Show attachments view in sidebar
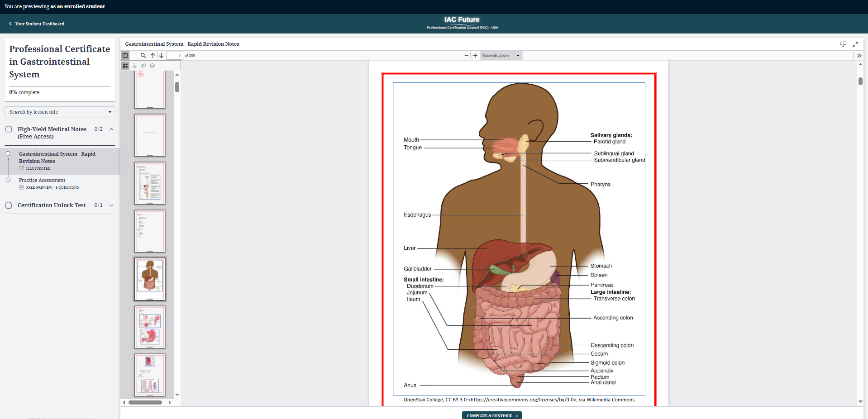868x419 pixels. [x=143, y=66]
